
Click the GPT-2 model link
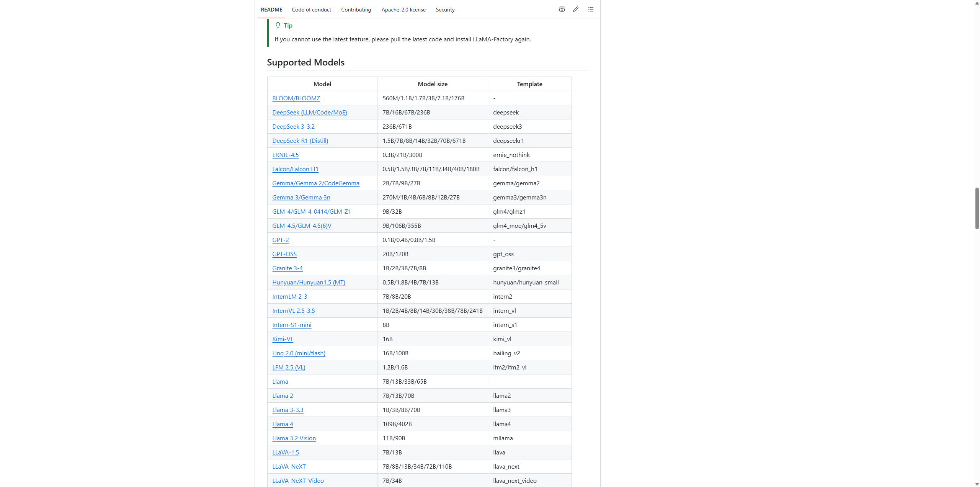click(281, 240)
